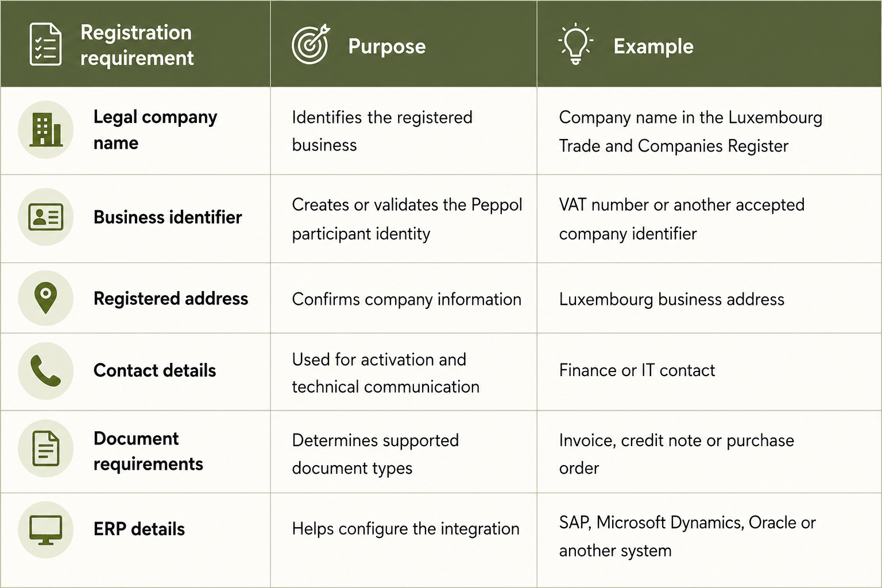Click the map pin icon for Registered address
882x588 pixels.
tap(46, 298)
